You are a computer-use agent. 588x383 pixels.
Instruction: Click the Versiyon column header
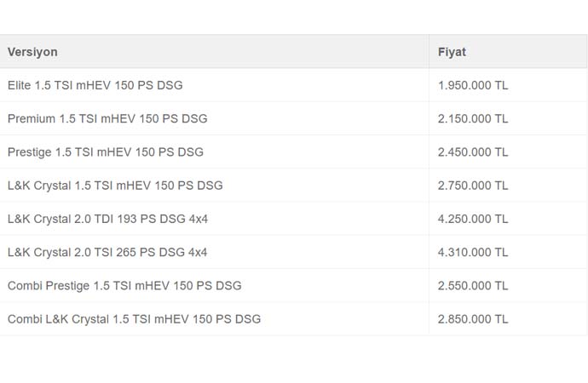pos(32,52)
